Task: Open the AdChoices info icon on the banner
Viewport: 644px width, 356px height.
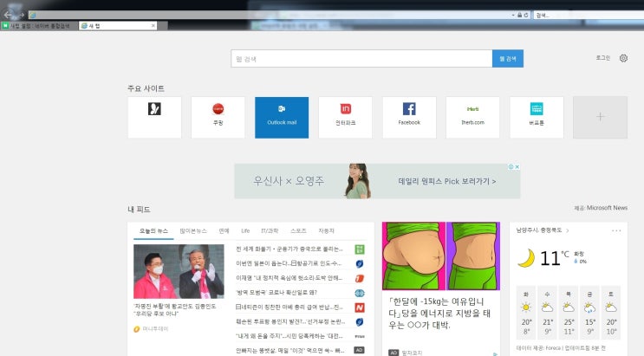Action: coord(511,166)
